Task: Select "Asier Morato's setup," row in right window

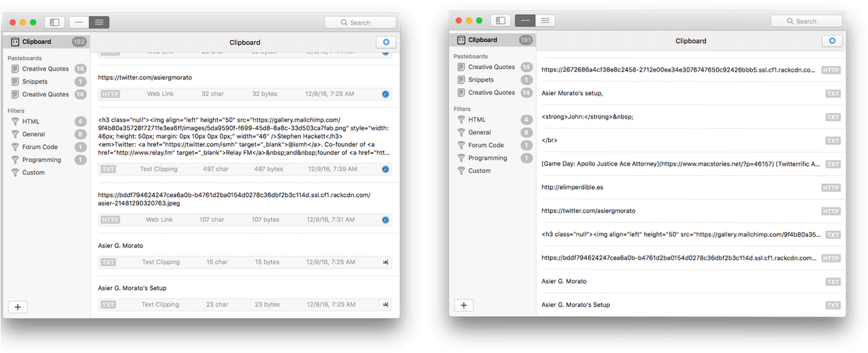Action: [691, 93]
